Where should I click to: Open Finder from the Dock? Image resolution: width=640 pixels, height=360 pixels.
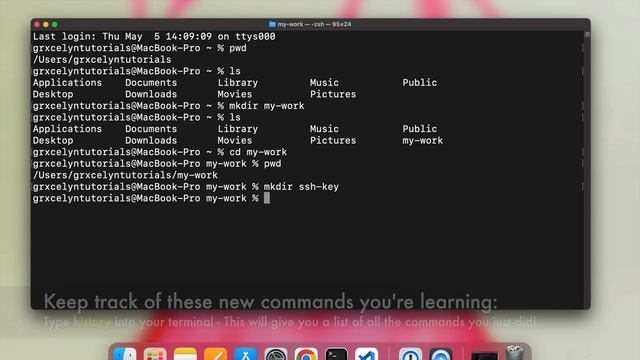tap(125, 354)
